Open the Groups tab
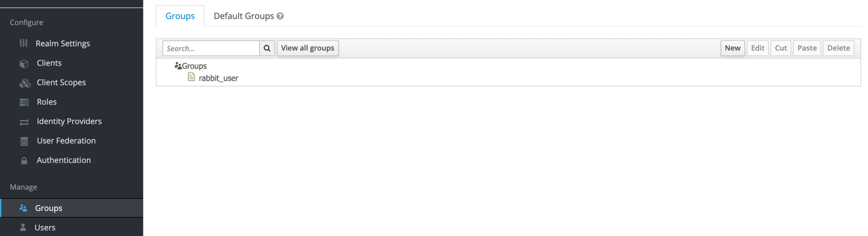 (x=180, y=16)
